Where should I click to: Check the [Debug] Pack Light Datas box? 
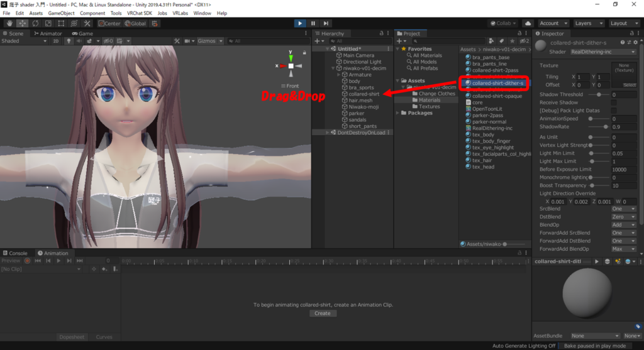614,111
